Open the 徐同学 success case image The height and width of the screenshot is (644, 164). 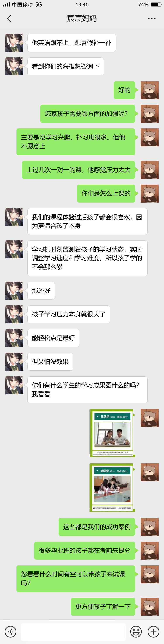coord(112,487)
